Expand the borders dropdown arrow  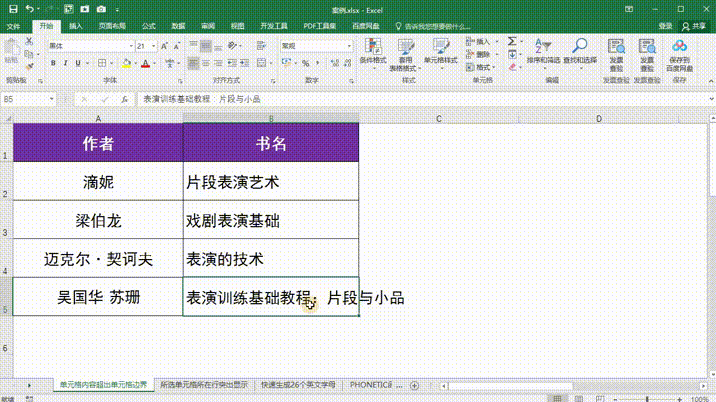tap(111, 63)
